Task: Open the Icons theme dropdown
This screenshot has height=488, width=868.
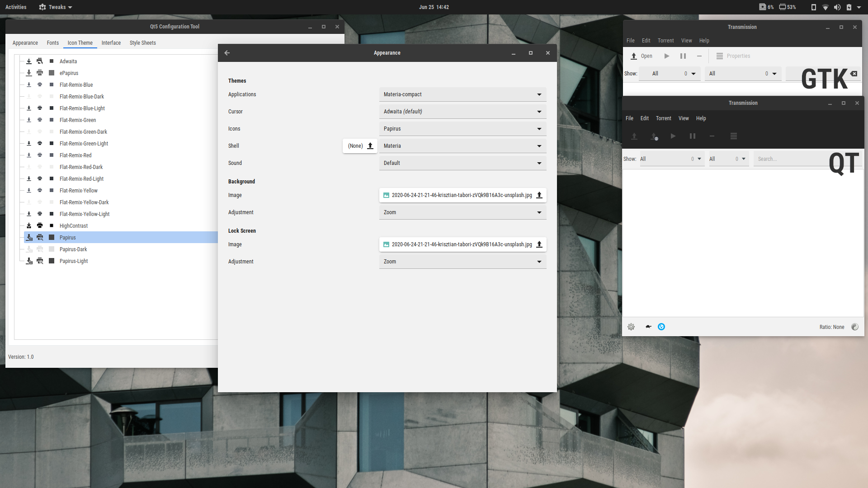Action: pyautogui.click(x=462, y=129)
